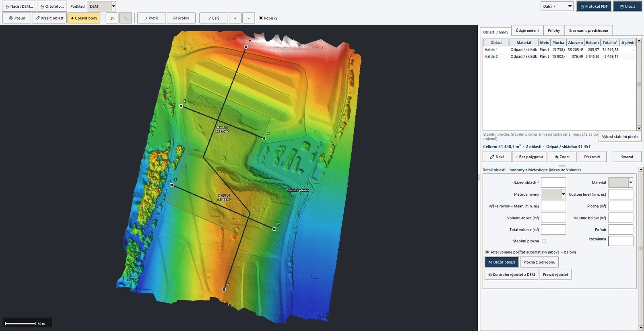Screen dimensions: 644x331
Task: Open the Materiál dropdown
Action: pos(621,182)
